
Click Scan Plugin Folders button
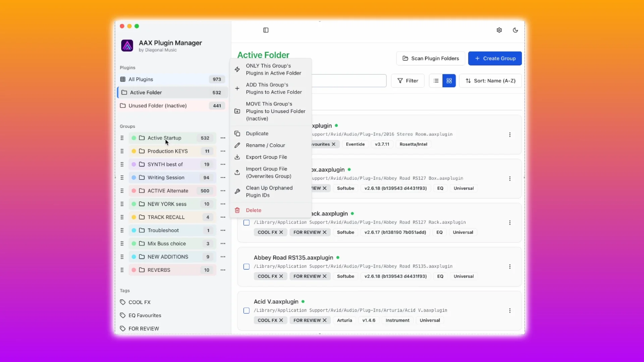tap(430, 58)
